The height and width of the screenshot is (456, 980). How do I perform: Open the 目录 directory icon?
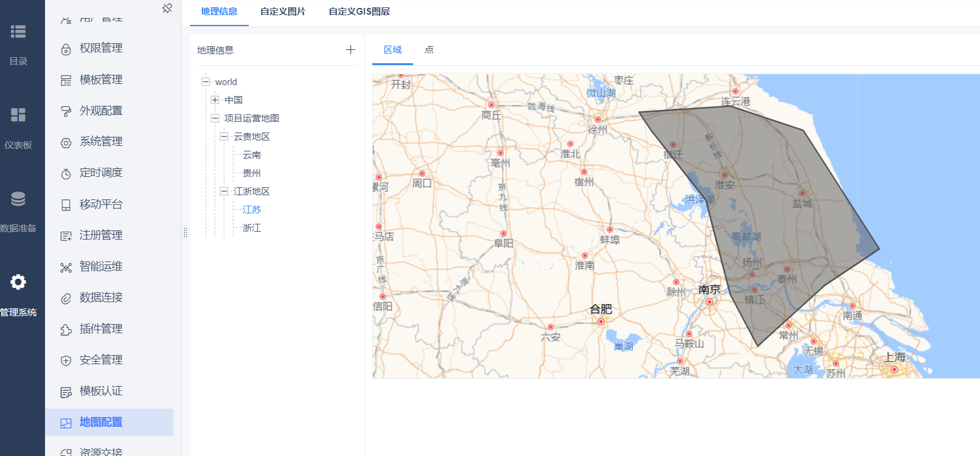[18, 32]
